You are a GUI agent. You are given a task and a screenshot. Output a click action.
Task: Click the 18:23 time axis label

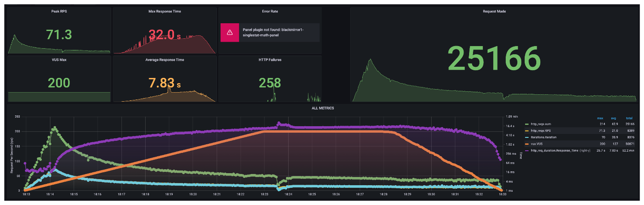coord(264,195)
